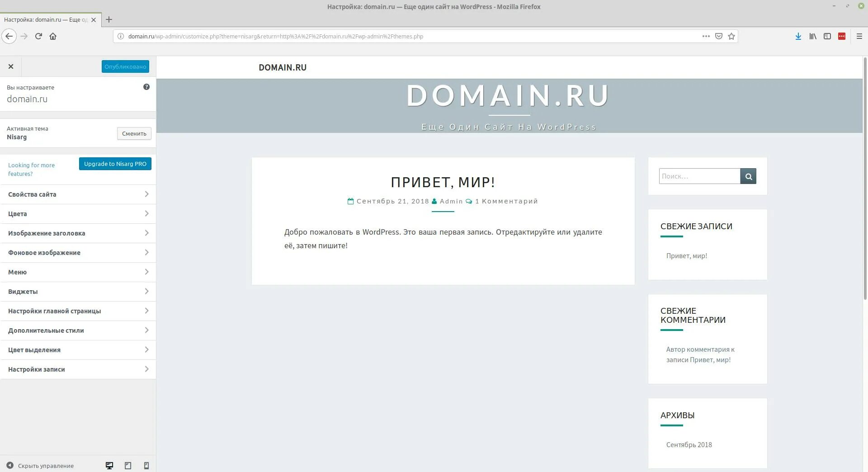Submit search with the magnifier button
Viewport: 868px width, 472px height.
pos(748,176)
